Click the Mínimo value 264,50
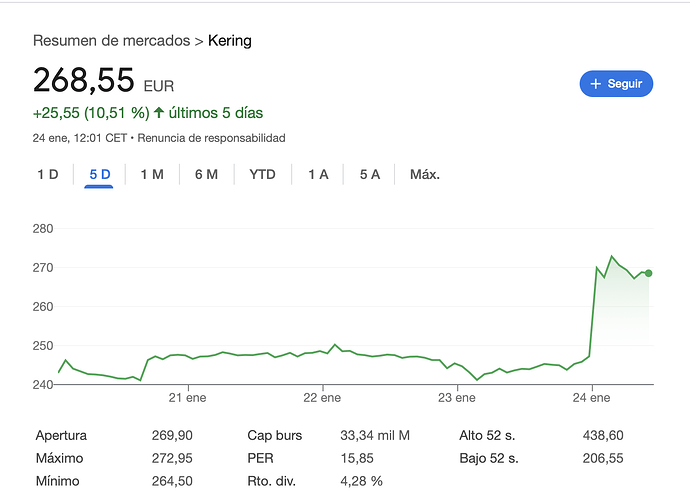This screenshot has width=690, height=497. tap(172, 481)
